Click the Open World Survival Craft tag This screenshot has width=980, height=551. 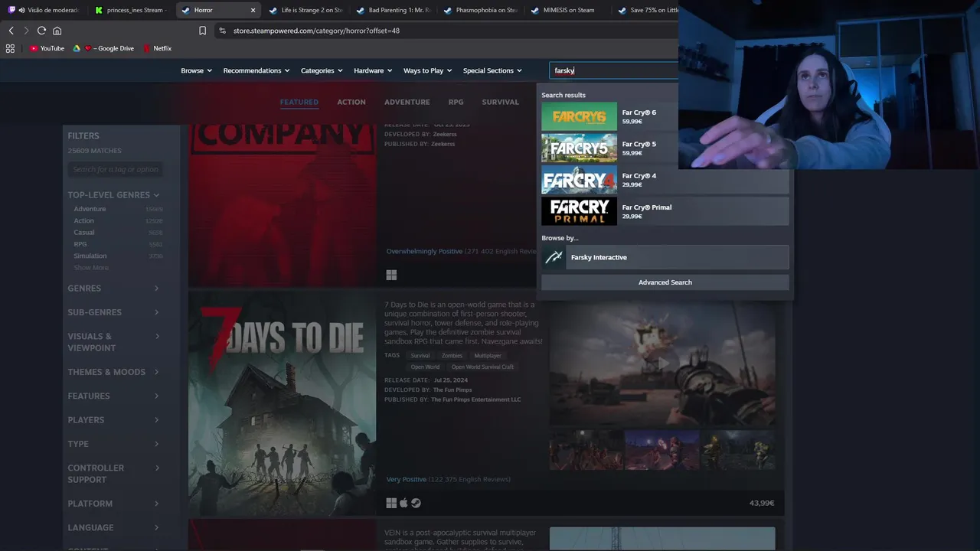(x=482, y=367)
